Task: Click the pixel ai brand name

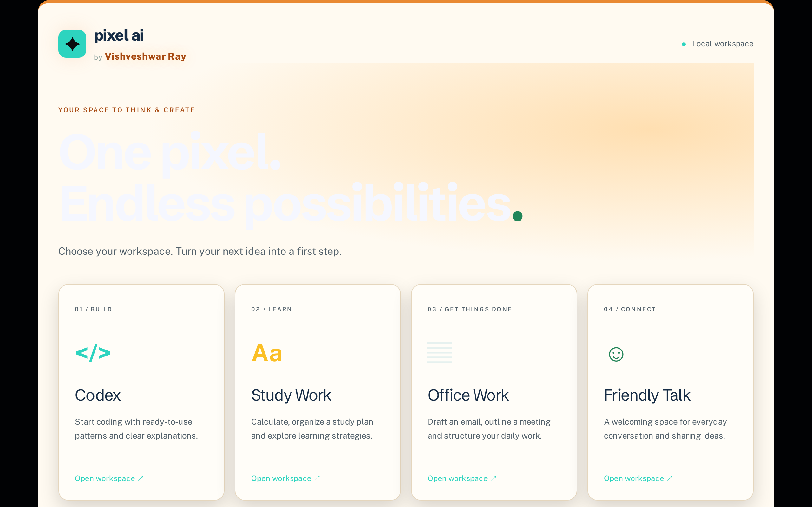Action: point(119,35)
